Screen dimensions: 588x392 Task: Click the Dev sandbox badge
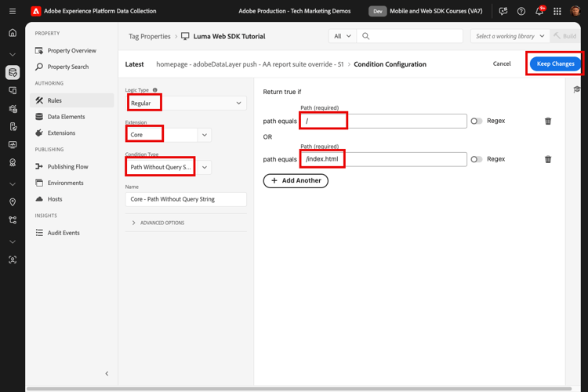pyautogui.click(x=378, y=11)
